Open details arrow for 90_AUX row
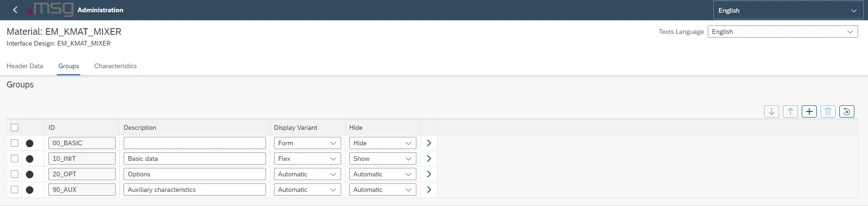 (x=429, y=190)
